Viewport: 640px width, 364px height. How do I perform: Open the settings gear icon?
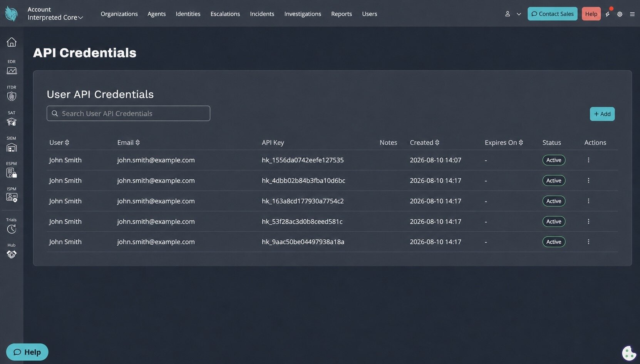(x=620, y=14)
